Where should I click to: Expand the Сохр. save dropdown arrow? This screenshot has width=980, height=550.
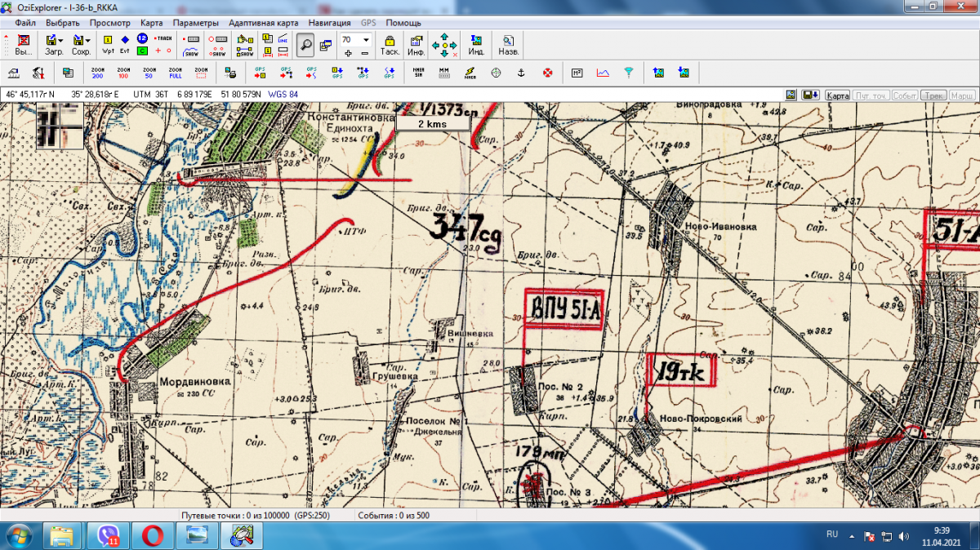(88, 39)
